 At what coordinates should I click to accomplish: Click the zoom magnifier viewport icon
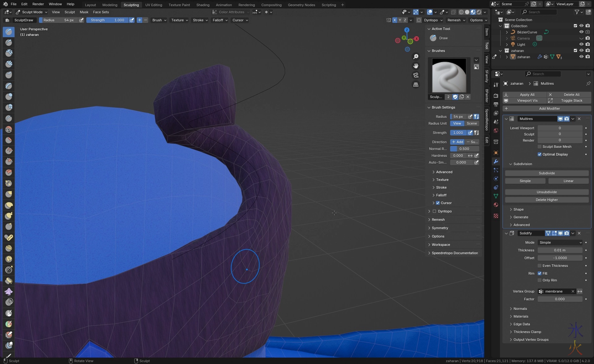click(416, 57)
